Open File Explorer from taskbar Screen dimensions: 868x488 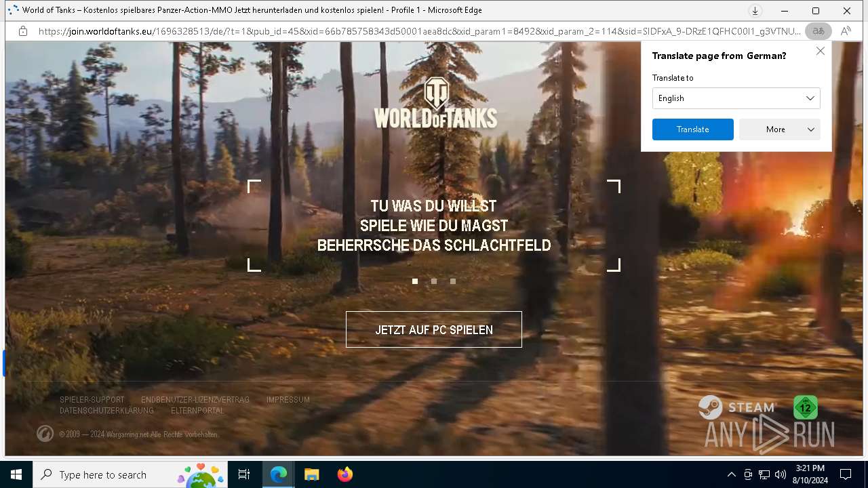coord(311,474)
